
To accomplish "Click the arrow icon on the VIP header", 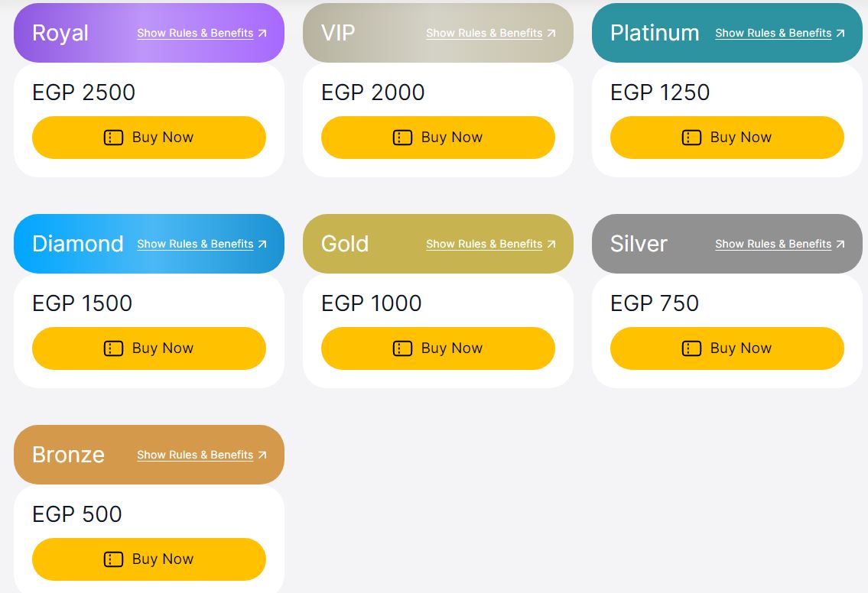I will pos(551,33).
